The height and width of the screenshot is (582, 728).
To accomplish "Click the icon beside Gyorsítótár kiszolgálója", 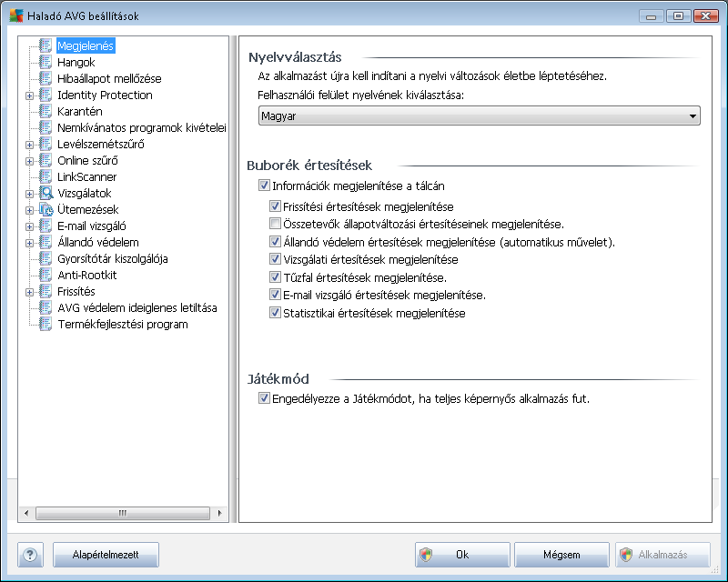I will point(45,258).
